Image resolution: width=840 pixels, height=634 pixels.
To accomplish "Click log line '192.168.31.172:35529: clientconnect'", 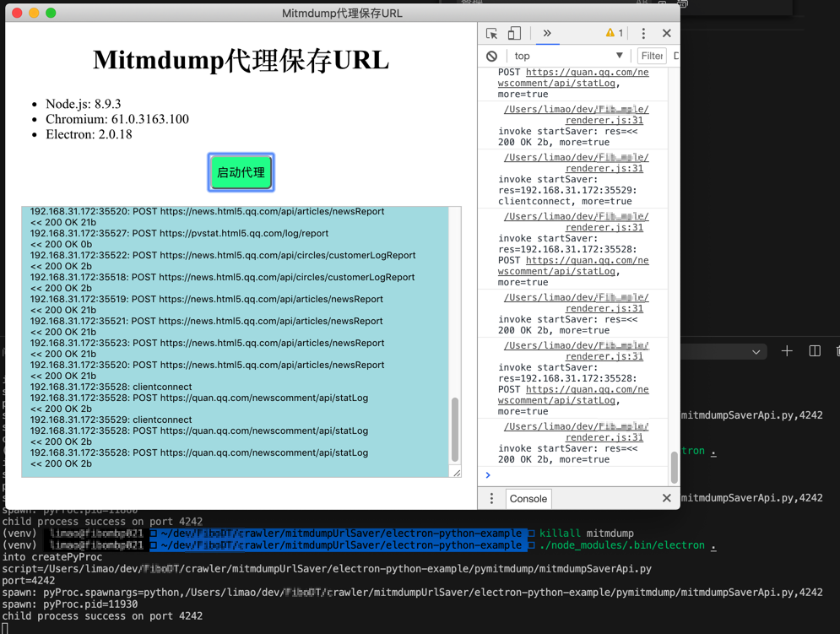I will 111,420.
